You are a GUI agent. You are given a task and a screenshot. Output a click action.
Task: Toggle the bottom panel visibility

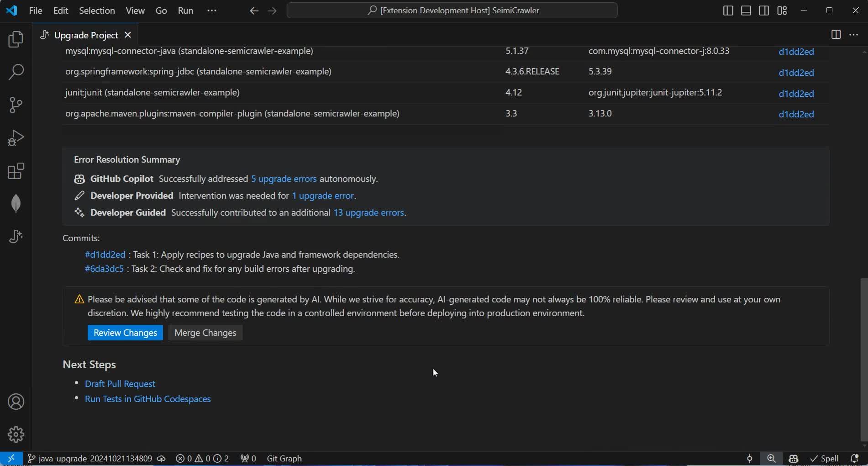745,10
